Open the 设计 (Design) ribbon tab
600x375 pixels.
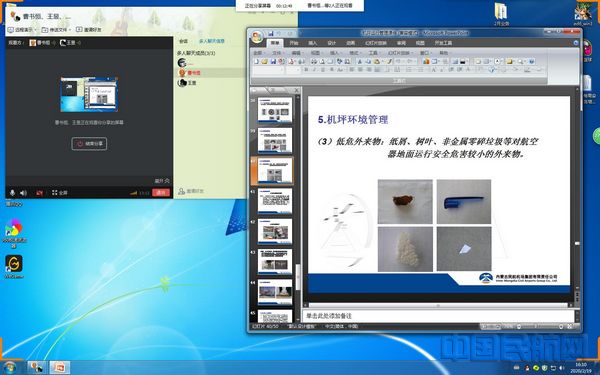pyautogui.click(x=332, y=43)
